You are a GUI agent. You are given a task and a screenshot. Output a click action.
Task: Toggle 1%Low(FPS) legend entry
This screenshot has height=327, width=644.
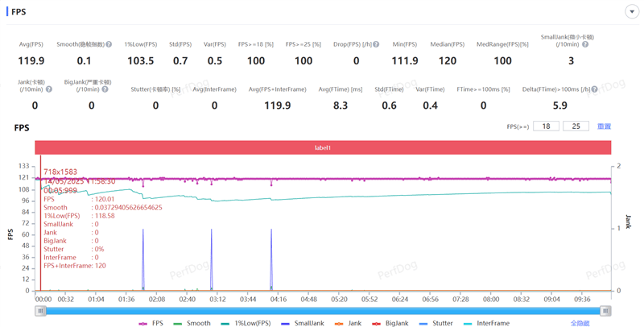246,323
